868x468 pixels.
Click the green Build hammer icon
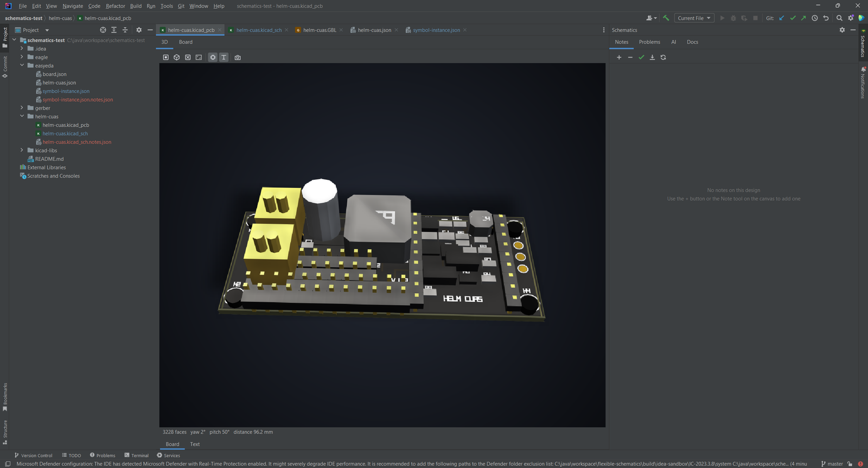point(666,18)
